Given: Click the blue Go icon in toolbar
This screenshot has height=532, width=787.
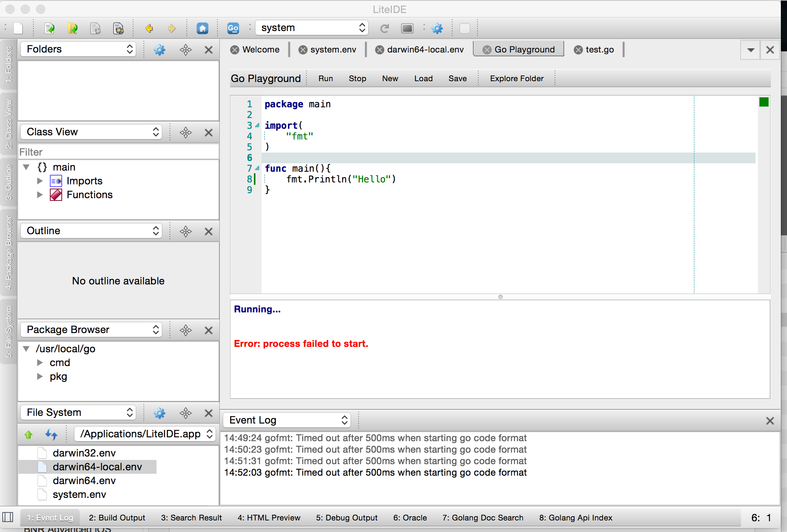Looking at the screenshot, I should click(x=233, y=28).
